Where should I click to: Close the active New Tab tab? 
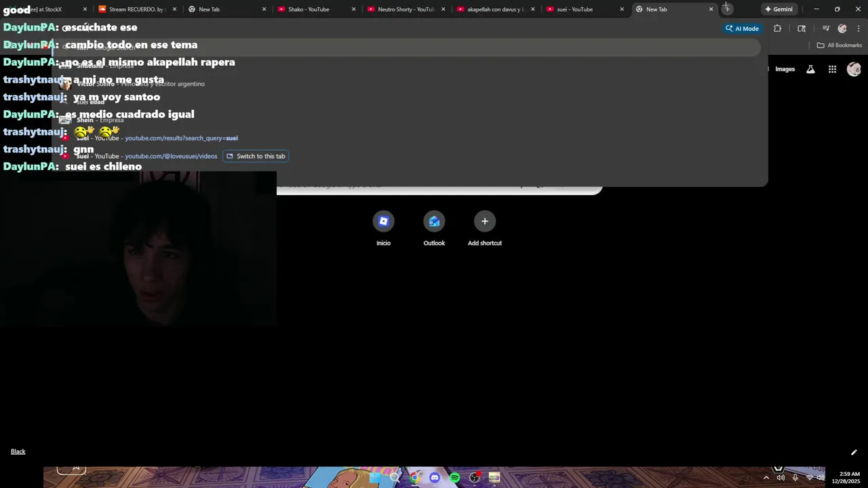click(x=711, y=9)
